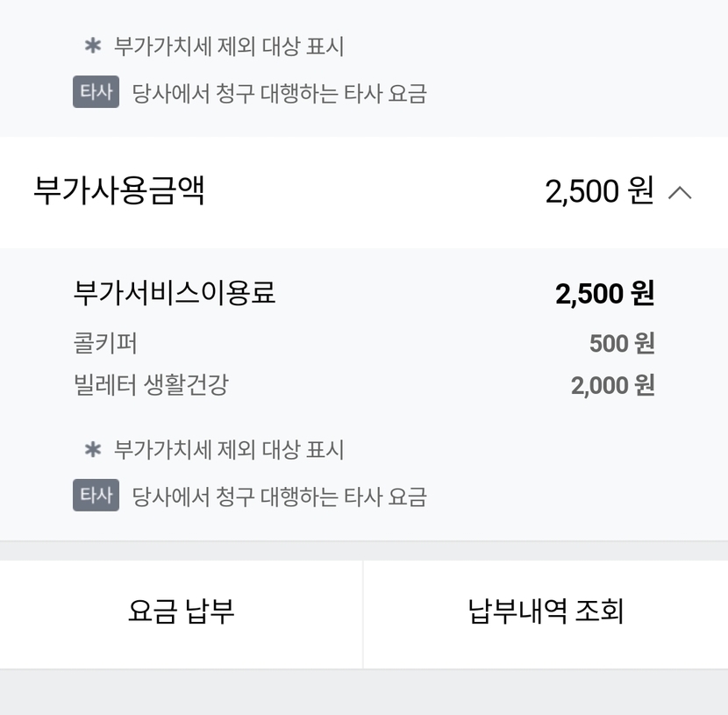The height and width of the screenshot is (715, 728).
Task: Click the asterisk icon above 부가사용금액 header
Action: point(93,46)
